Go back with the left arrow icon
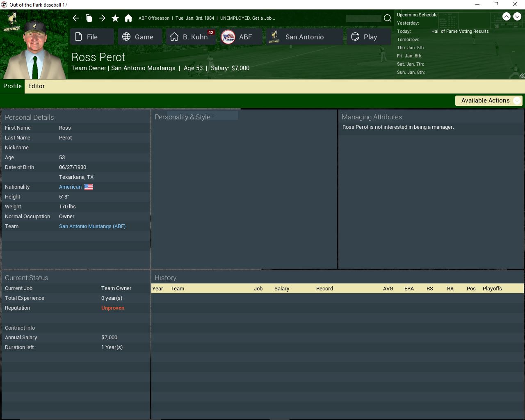The width and height of the screenshot is (525, 420). [75, 18]
